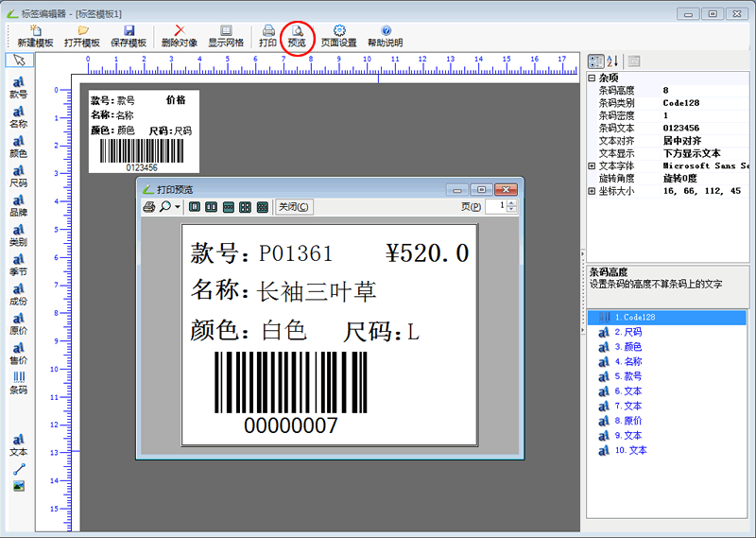The image size is (756, 538).
Task: Switch property grid to categorized view
Action: pos(596,61)
